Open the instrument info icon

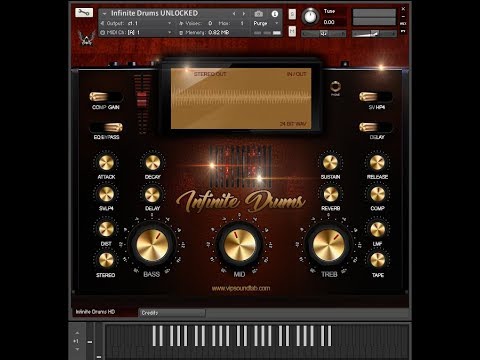click(275, 14)
